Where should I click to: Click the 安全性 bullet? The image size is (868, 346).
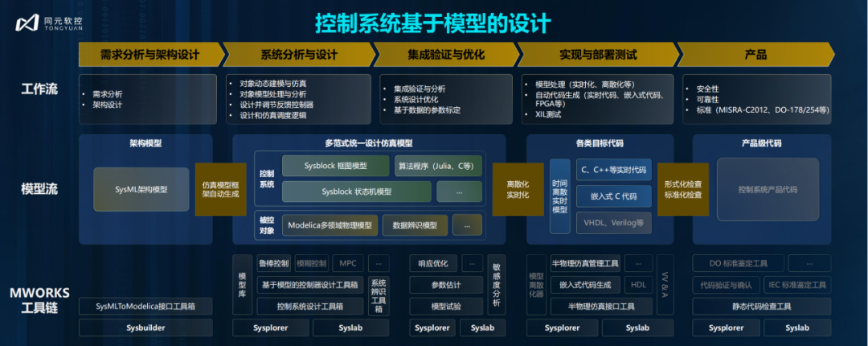tap(708, 89)
